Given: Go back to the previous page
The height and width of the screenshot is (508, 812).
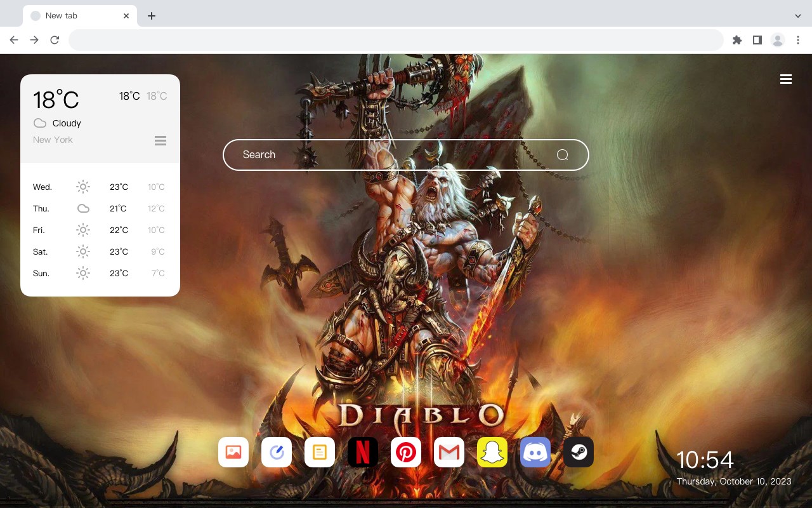Looking at the screenshot, I should 14,40.
